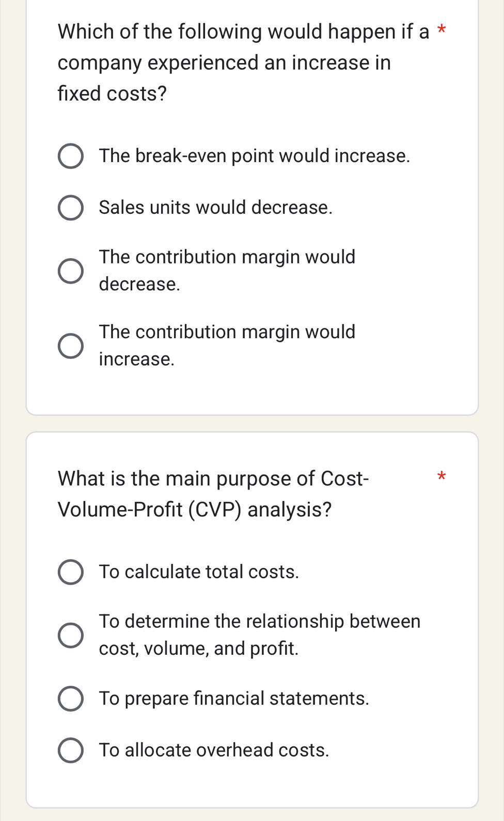The height and width of the screenshot is (821, 504).
Task: Choose radio circle for 'contribution margin would increase'
Action: (x=70, y=346)
